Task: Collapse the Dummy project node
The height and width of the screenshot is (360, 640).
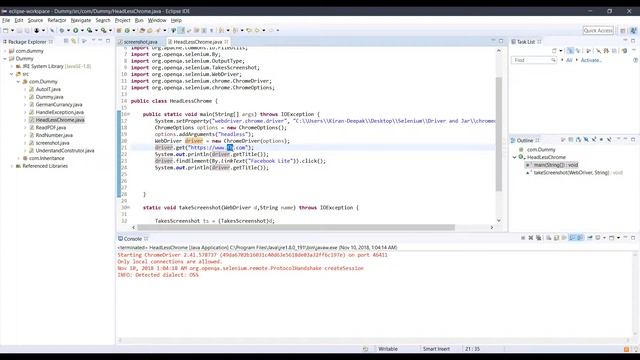Action: pos(5,58)
